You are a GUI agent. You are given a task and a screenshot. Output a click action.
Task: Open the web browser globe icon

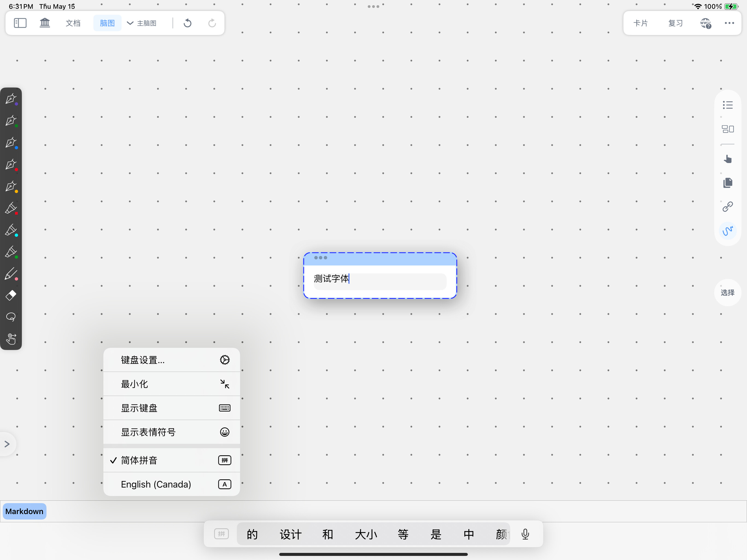(706, 23)
